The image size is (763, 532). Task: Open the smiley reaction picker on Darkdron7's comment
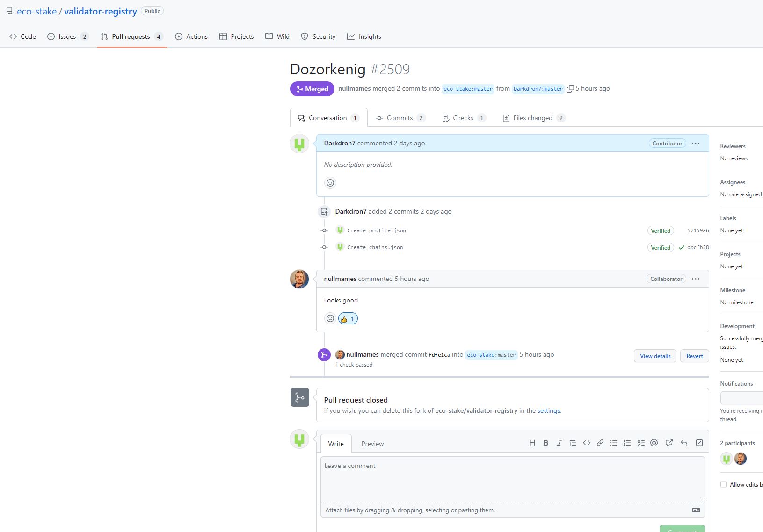(x=330, y=183)
